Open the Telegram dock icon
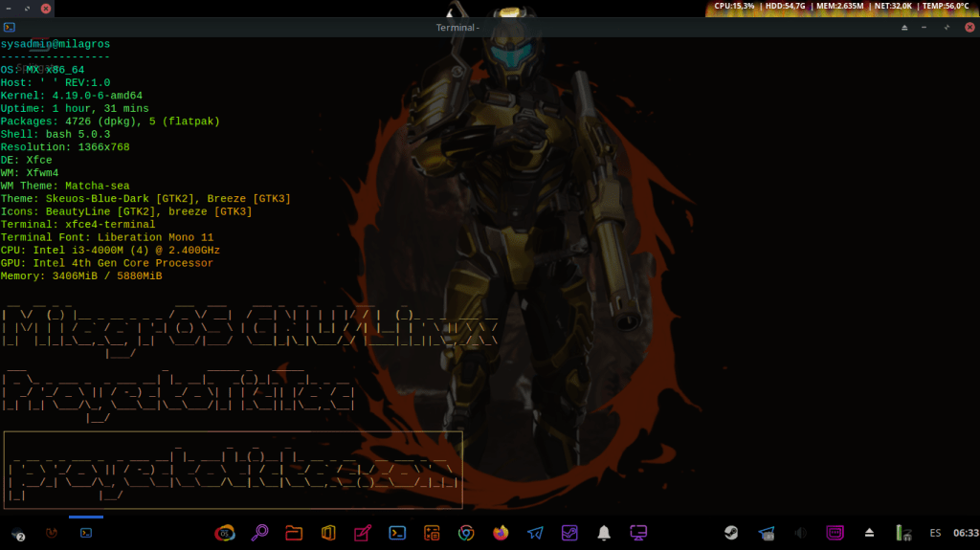Viewport: 980px width, 550px height. 535,533
